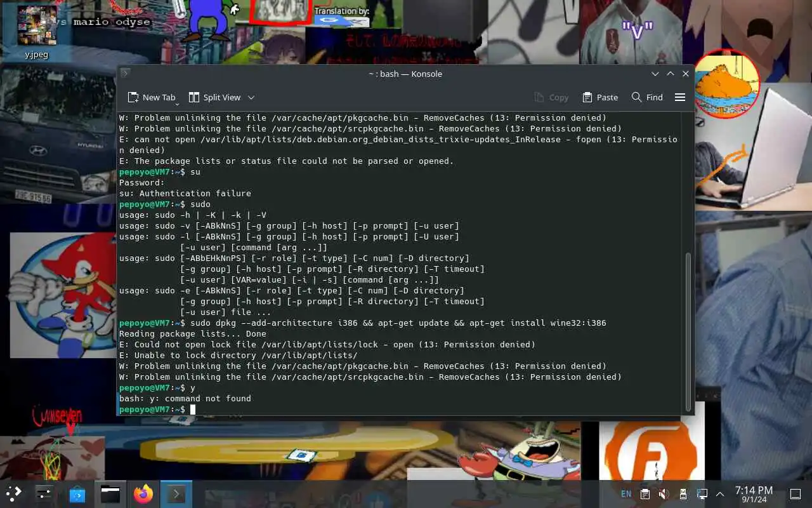Screen dimensions: 812x508
Task: Expand the New Tab dropdown arrow
Action: point(177,103)
